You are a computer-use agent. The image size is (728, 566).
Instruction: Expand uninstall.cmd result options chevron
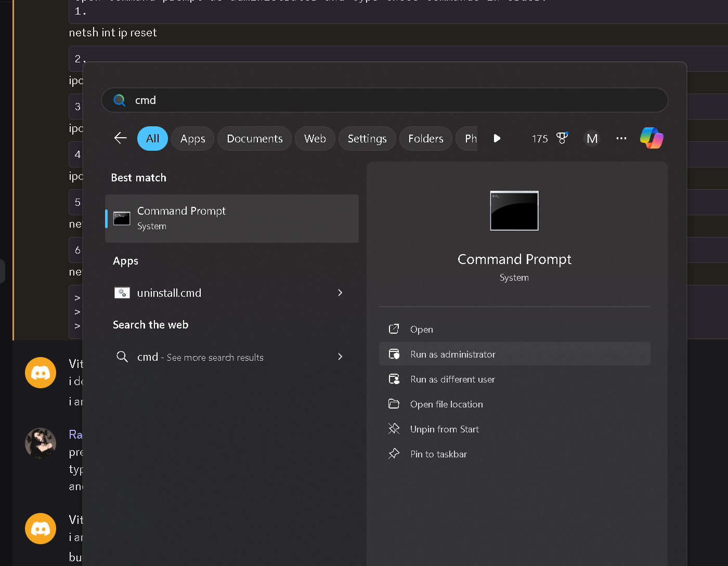click(340, 293)
